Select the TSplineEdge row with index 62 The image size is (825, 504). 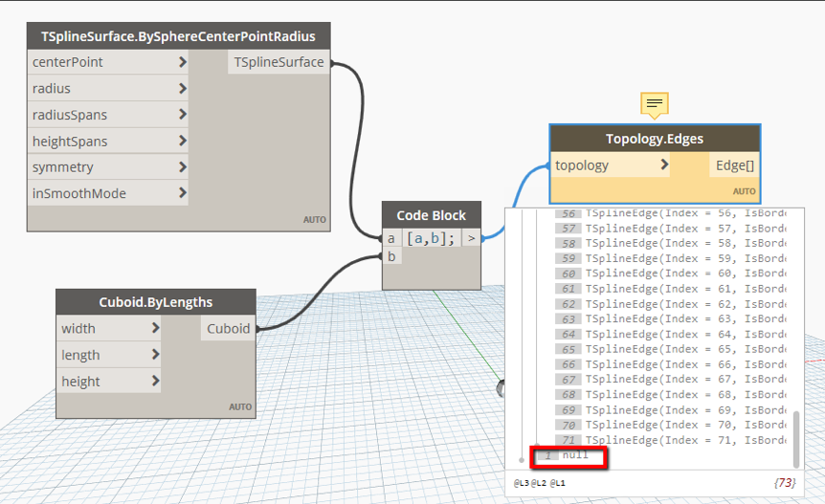[x=671, y=304]
